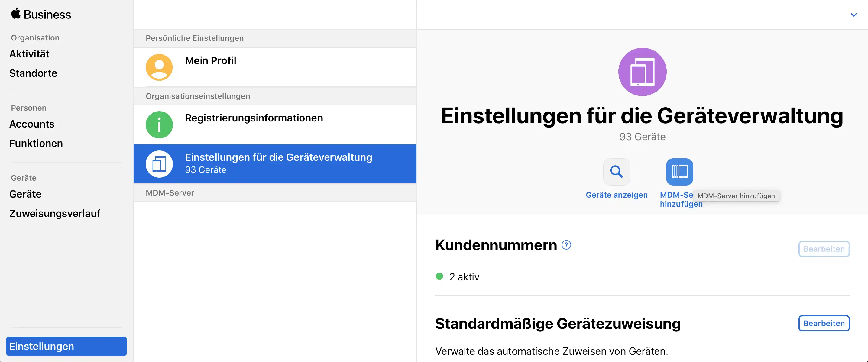Screen dimensions: 868x362
Task: Click the green Registrierungsinformationen info icon
Action: coord(159,124)
